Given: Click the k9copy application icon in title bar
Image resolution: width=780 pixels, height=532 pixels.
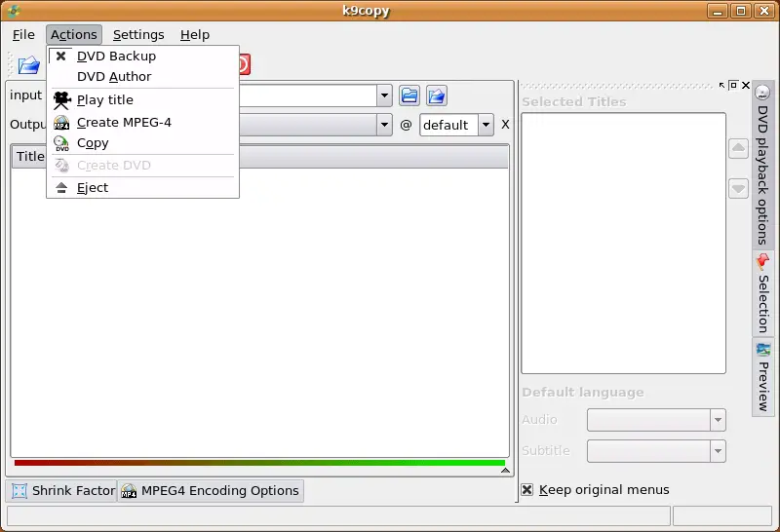Looking at the screenshot, I should 14,11.
